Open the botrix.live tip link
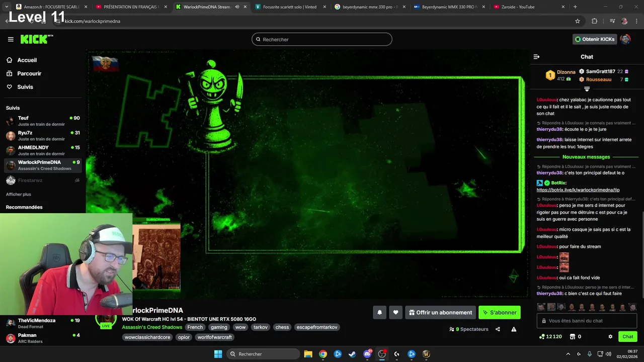 [x=578, y=190]
